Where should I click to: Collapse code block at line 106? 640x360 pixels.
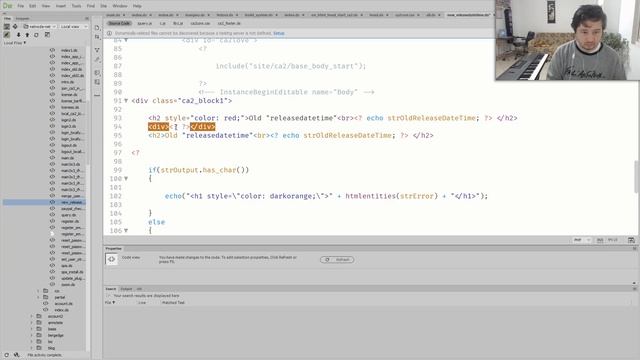click(x=126, y=231)
